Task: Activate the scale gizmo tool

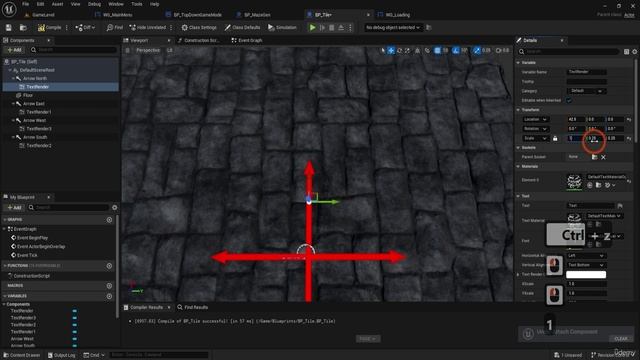Action: [x=407, y=51]
